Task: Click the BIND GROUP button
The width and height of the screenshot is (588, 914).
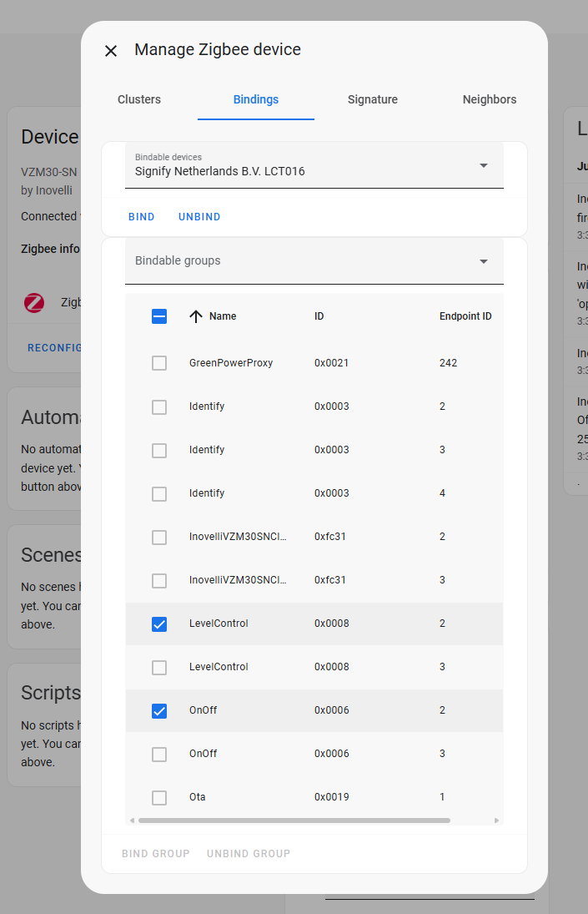Action: (155, 853)
